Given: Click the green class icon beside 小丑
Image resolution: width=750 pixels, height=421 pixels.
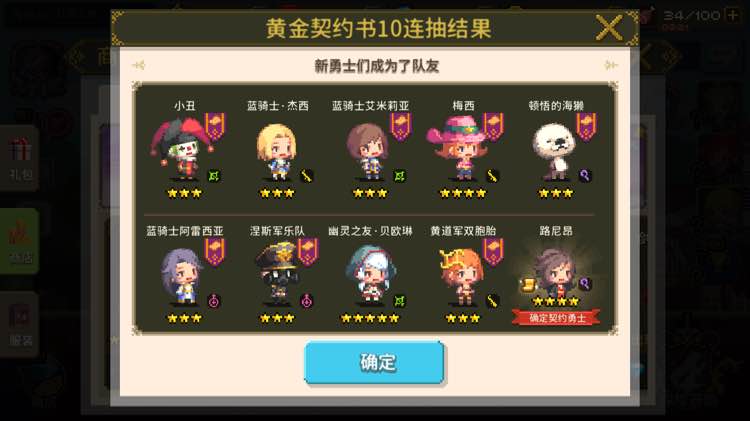Looking at the screenshot, I should point(214,176).
